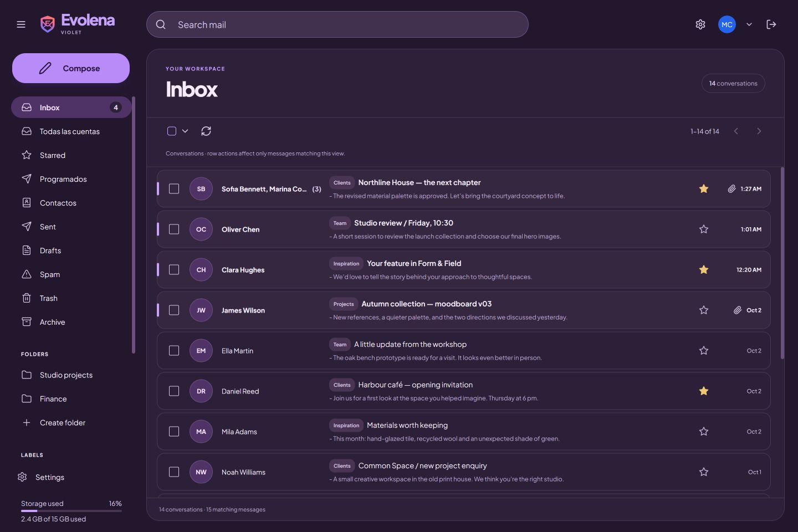Tick the Noah Williams row checkbox
The image size is (798, 532).
(x=174, y=472)
